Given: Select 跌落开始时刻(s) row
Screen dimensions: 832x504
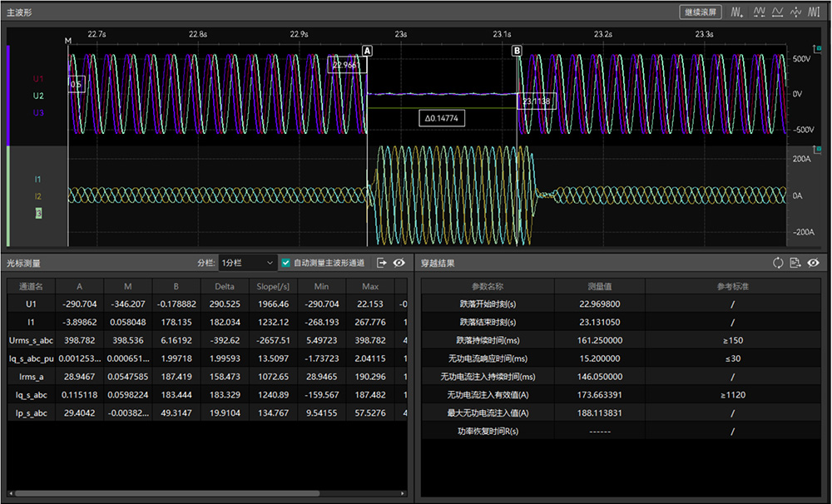Looking at the screenshot, I should click(x=621, y=304).
